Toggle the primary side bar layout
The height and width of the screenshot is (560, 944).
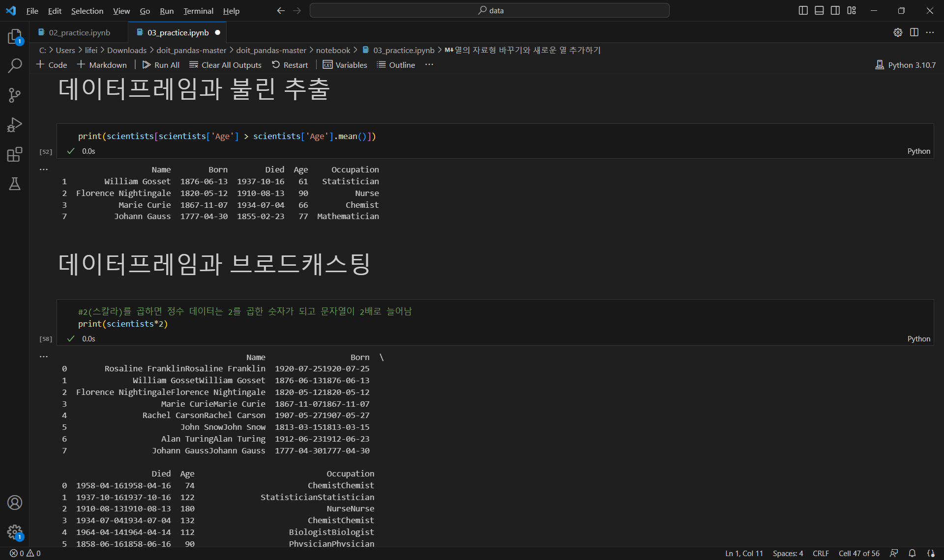[803, 10]
